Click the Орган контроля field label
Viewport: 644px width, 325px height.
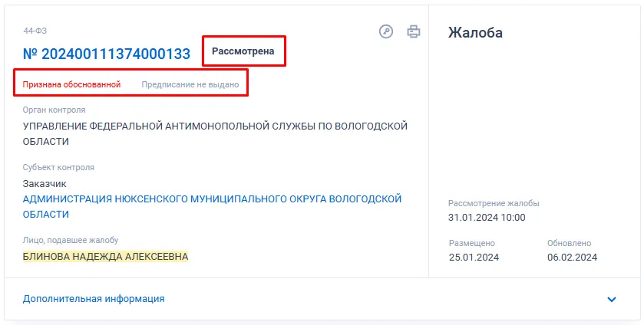(x=54, y=110)
